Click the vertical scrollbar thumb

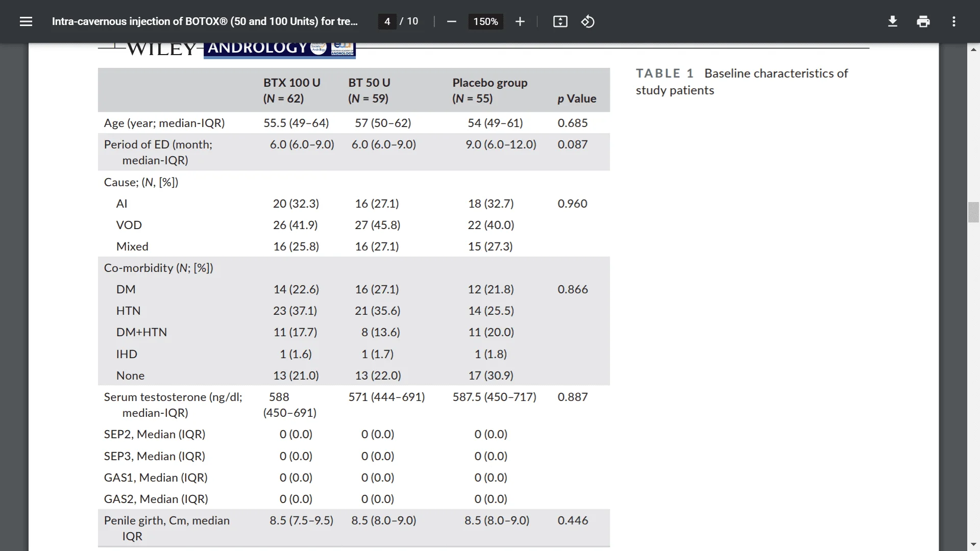point(973,212)
